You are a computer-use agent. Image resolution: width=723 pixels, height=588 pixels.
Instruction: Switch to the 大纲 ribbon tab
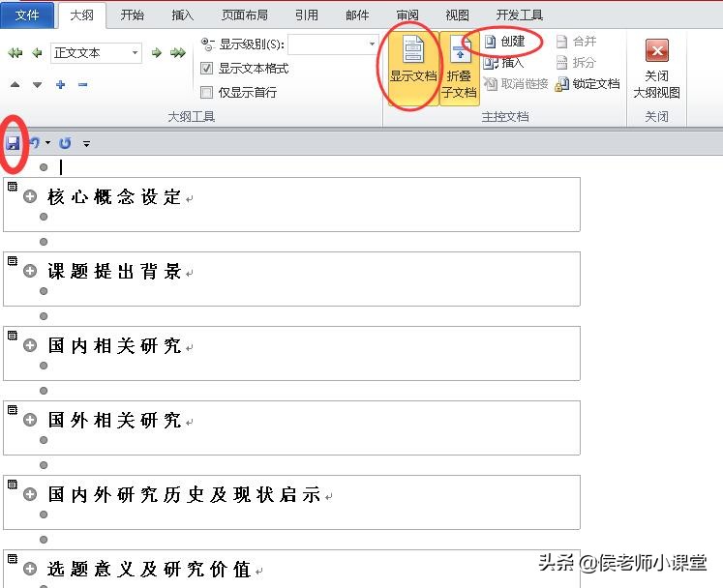pyautogui.click(x=81, y=15)
